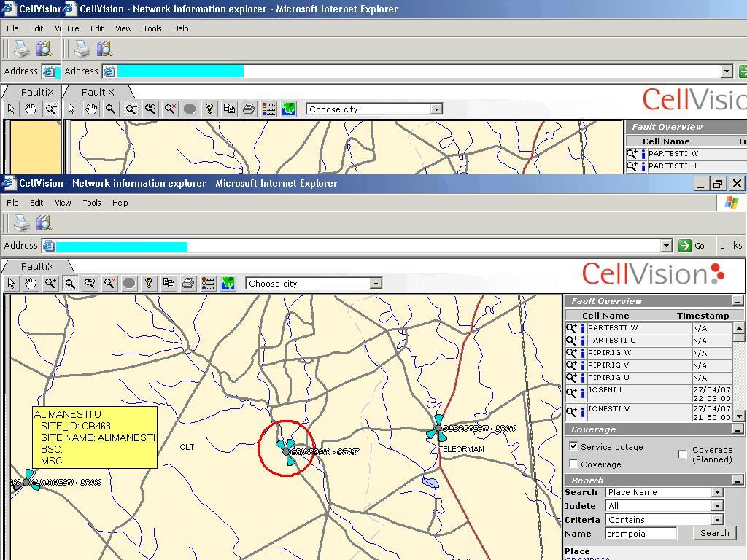Click the 27/04/07 22:03:00 timestamp cell

pyautogui.click(x=712, y=394)
